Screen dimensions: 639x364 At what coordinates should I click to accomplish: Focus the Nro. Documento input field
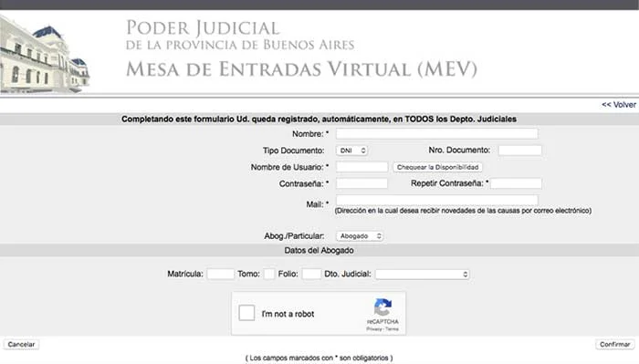pyautogui.click(x=520, y=151)
